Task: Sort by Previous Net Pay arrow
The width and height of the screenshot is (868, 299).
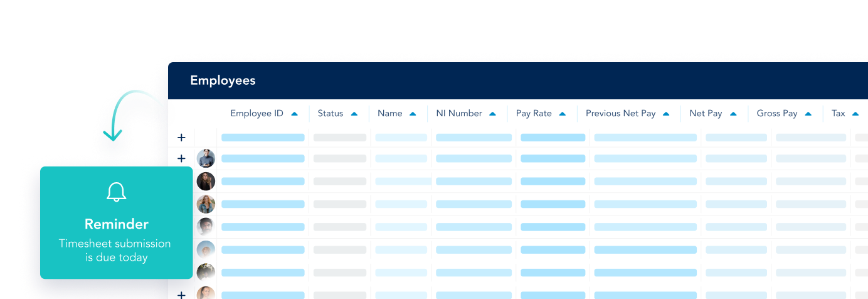Action: pyautogui.click(x=666, y=114)
